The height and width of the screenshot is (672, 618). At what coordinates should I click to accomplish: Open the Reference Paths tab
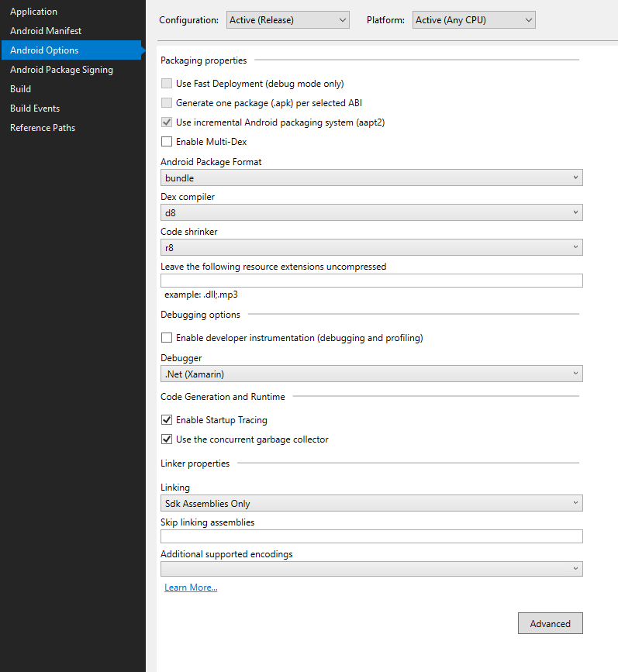pos(43,128)
